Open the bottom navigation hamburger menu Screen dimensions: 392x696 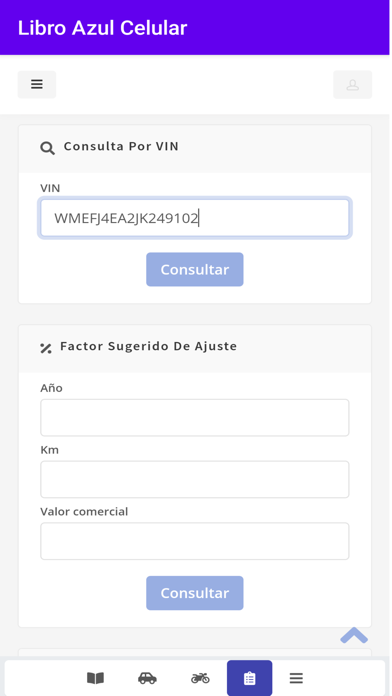click(296, 678)
